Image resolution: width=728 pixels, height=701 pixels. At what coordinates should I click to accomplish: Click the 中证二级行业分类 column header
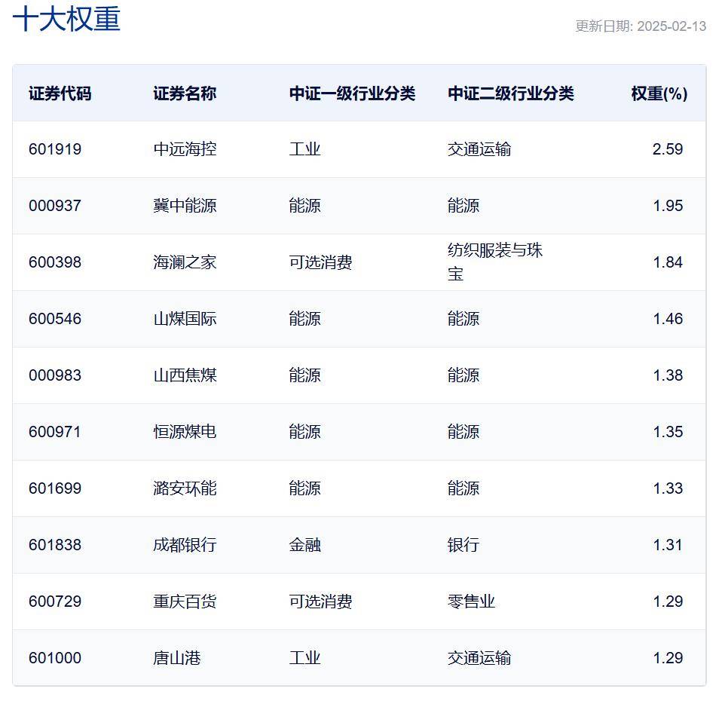coord(511,93)
